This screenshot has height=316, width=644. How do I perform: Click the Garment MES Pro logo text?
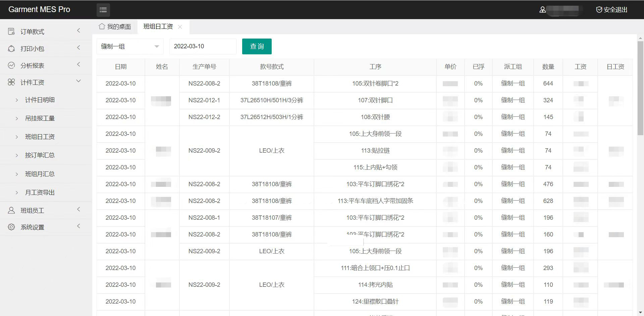click(39, 9)
